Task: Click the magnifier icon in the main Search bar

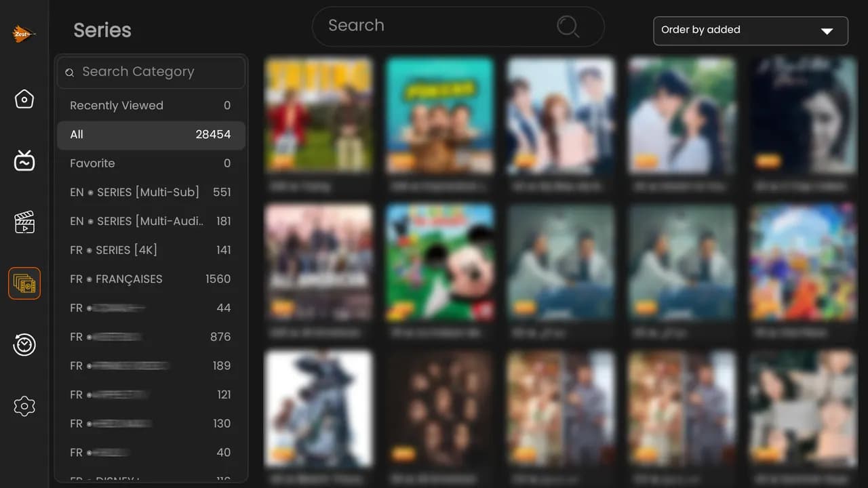Action: [x=568, y=26]
